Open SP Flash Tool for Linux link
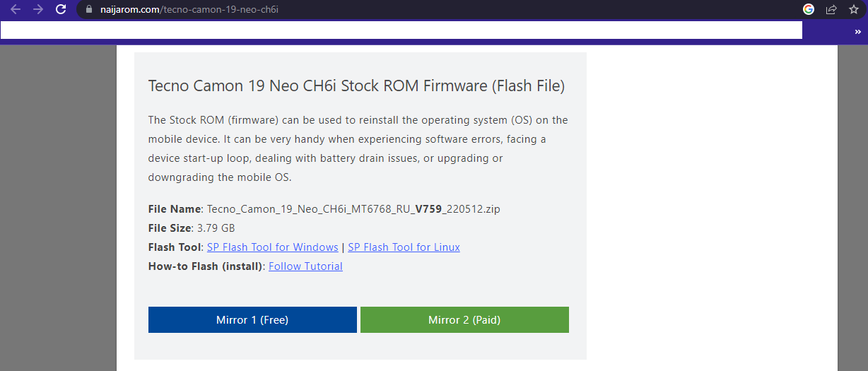This screenshot has height=371, width=868. click(404, 247)
